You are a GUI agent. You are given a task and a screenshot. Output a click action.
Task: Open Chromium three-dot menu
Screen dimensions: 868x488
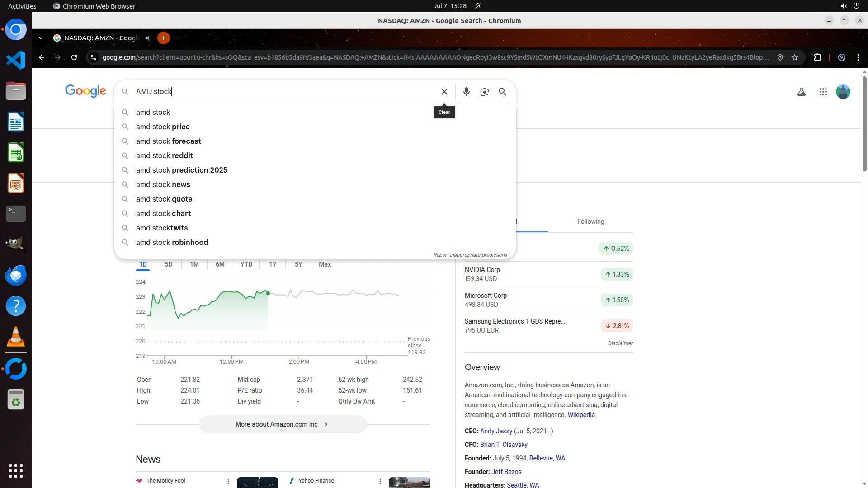[x=858, y=57]
